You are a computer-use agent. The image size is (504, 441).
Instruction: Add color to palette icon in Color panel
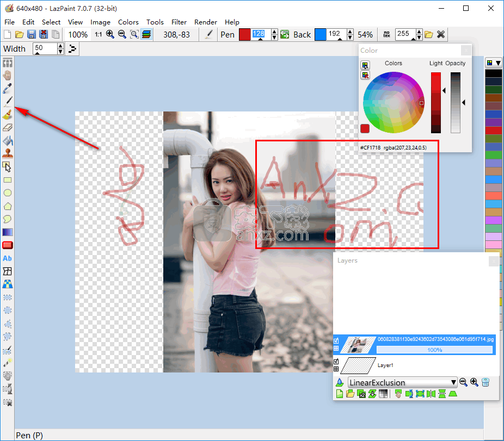[365, 65]
